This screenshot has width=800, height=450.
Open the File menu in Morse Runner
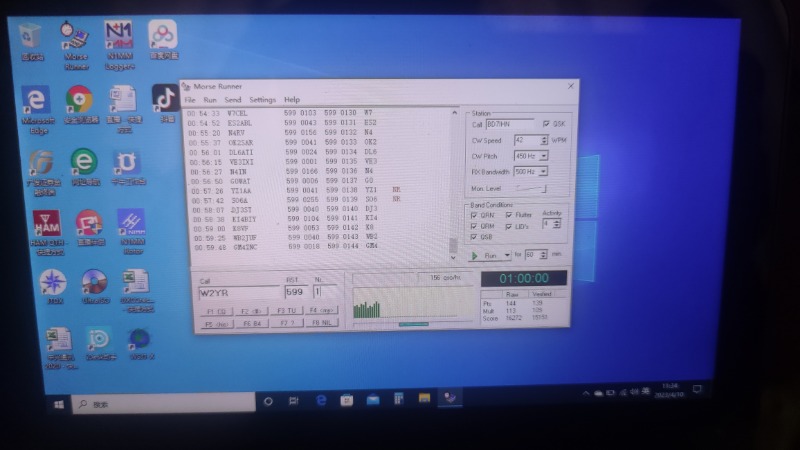pyautogui.click(x=190, y=100)
